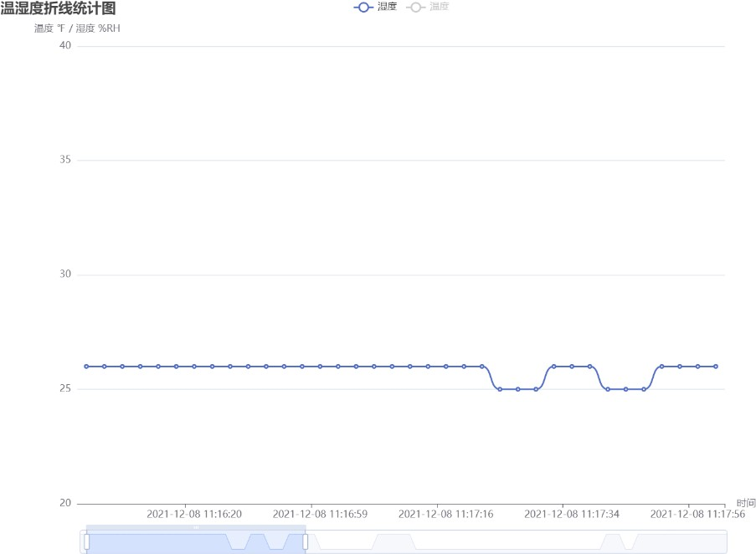Click the y-axis label 30
756x554 pixels.
(65, 274)
